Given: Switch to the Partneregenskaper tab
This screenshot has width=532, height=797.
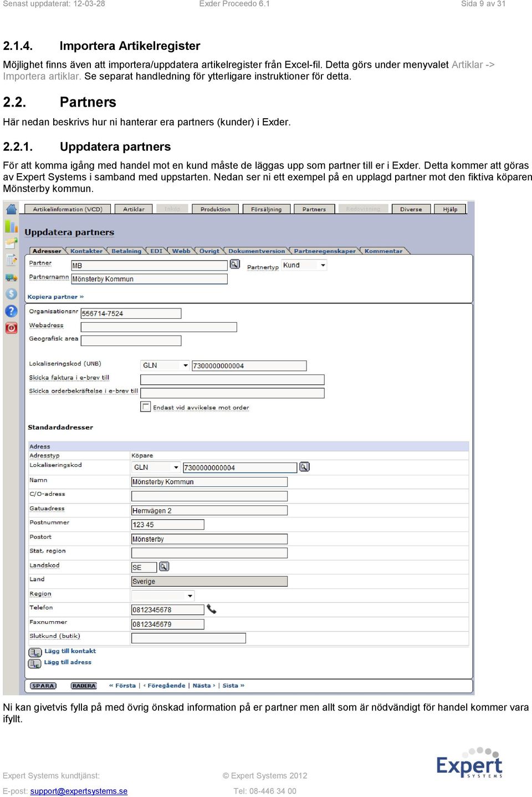Looking at the screenshot, I should (325, 251).
